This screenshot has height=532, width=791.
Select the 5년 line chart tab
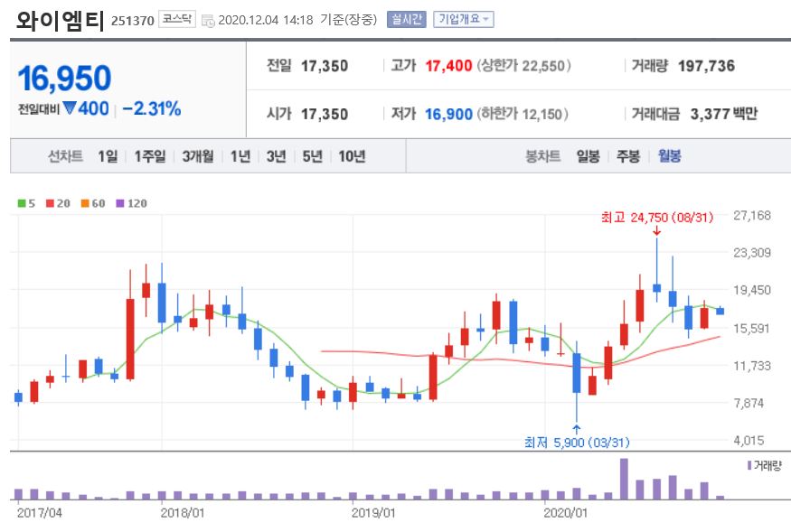(x=312, y=156)
